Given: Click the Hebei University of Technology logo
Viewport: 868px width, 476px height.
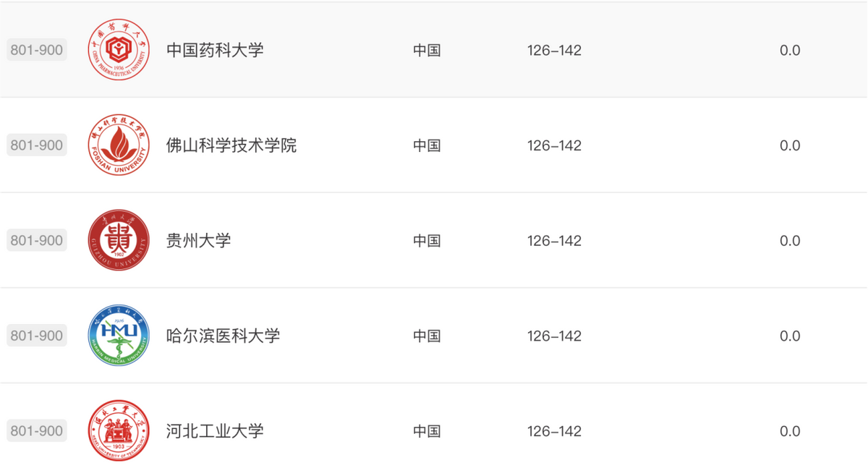Looking at the screenshot, I should [x=119, y=431].
